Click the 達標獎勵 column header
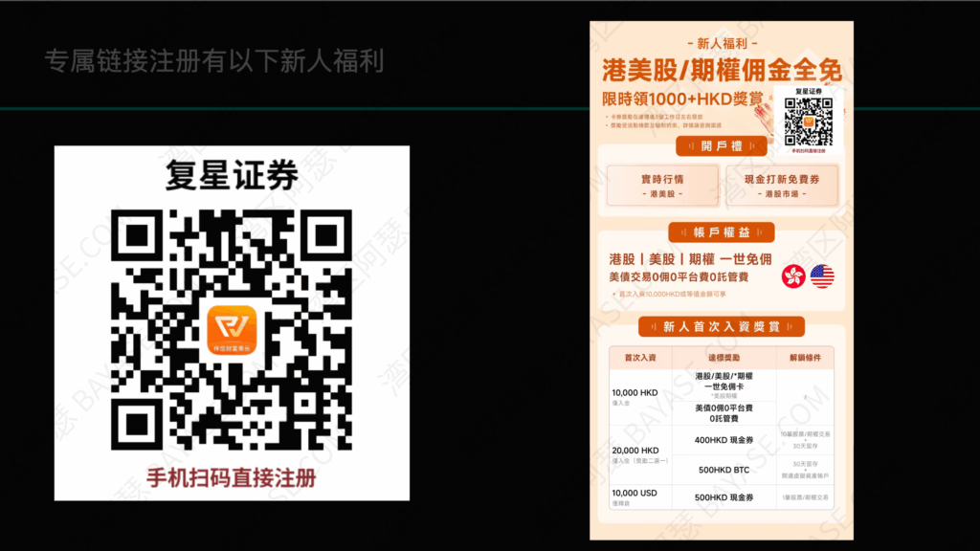980x551 pixels. click(724, 358)
